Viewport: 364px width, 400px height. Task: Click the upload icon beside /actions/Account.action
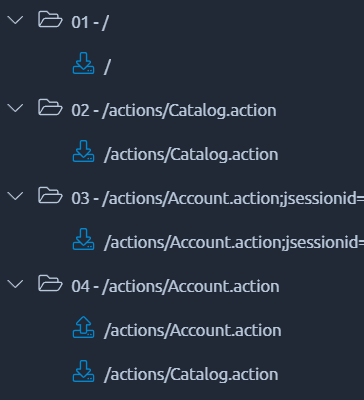coord(83,327)
